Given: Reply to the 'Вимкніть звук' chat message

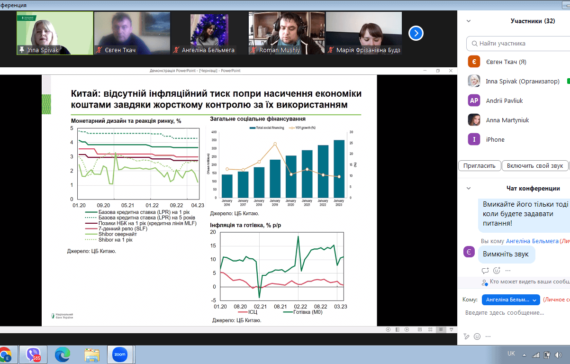Looking at the screenshot, I should (x=485, y=271).
